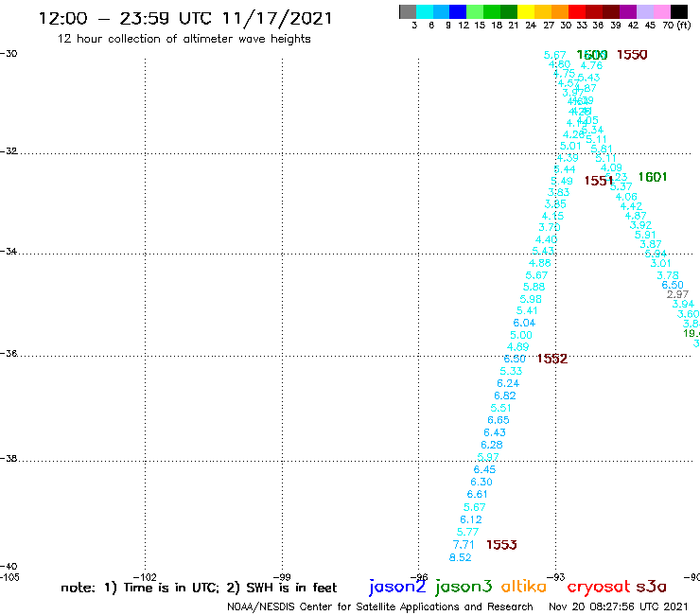
Task: Click the black legend swatch at scale end
Action: [x=679, y=11]
